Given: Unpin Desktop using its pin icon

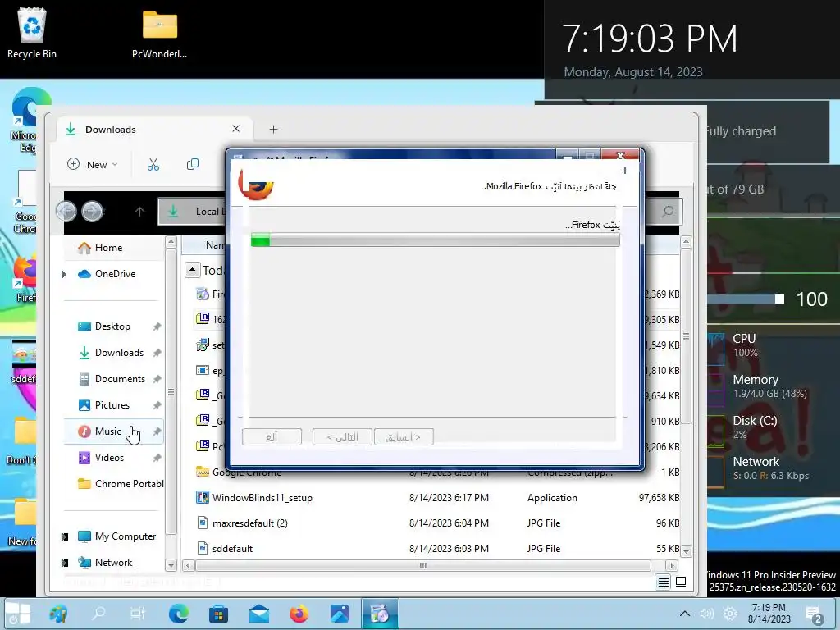Looking at the screenshot, I should tap(157, 326).
